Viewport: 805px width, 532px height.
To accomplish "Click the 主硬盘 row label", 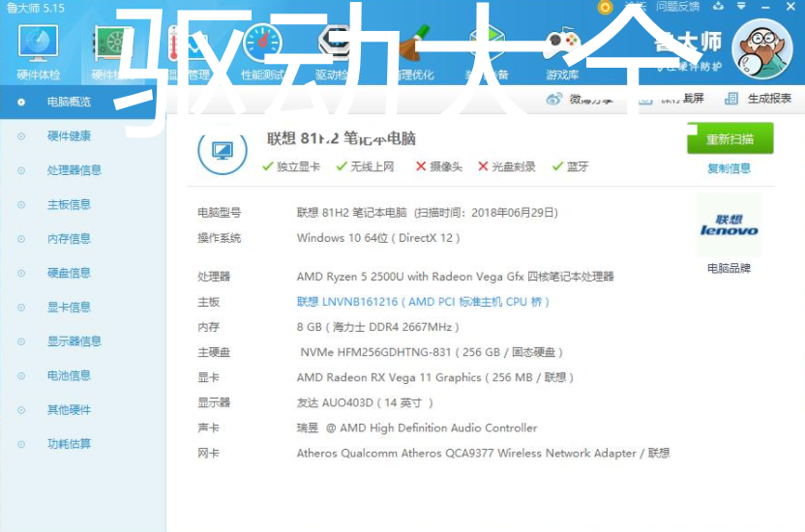I will [x=214, y=352].
